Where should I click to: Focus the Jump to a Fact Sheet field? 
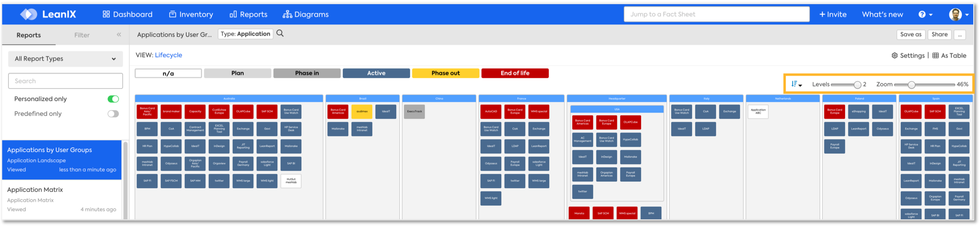pyautogui.click(x=716, y=14)
